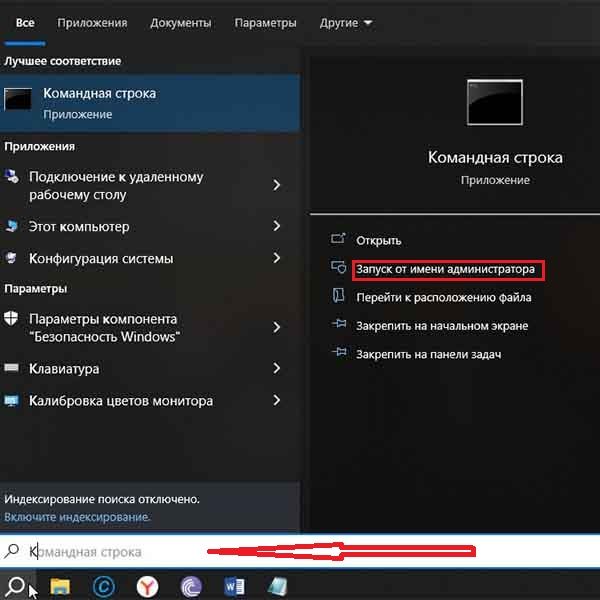Expand arrow next to Калибровка цветов монитора
Image resolution: width=600 pixels, height=600 pixels.
tap(276, 400)
